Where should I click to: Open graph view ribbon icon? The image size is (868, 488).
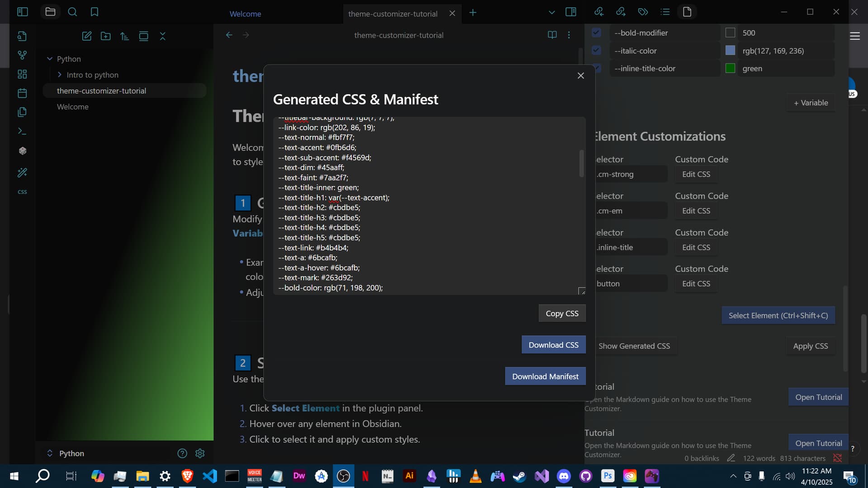(22, 55)
